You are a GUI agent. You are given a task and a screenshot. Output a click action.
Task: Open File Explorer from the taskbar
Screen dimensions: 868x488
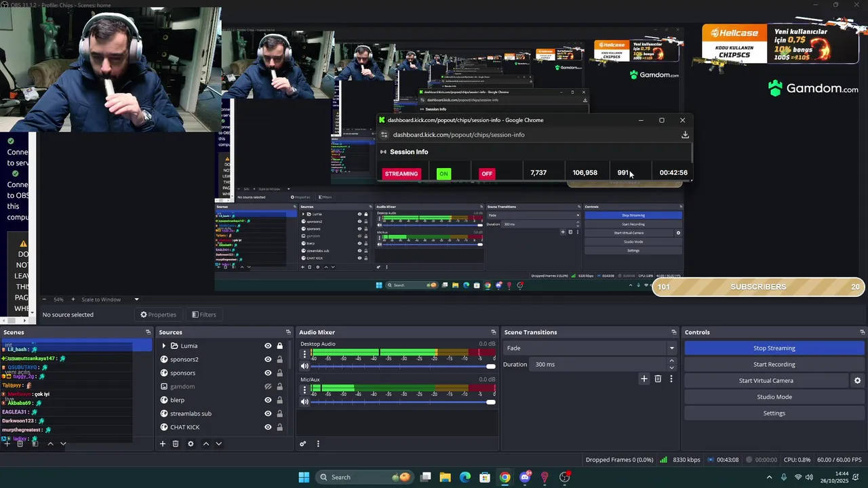click(x=445, y=477)
